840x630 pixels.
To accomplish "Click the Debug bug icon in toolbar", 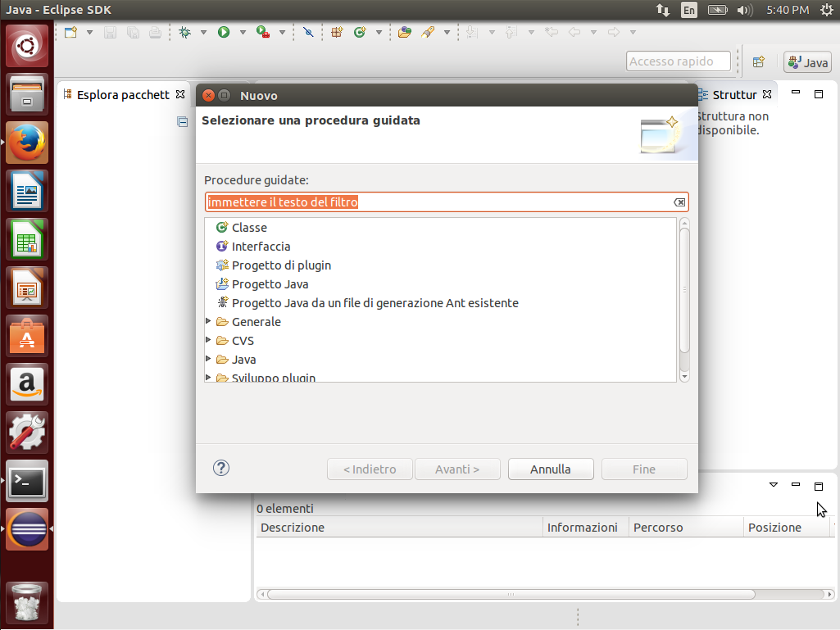I will pos(185,33).
